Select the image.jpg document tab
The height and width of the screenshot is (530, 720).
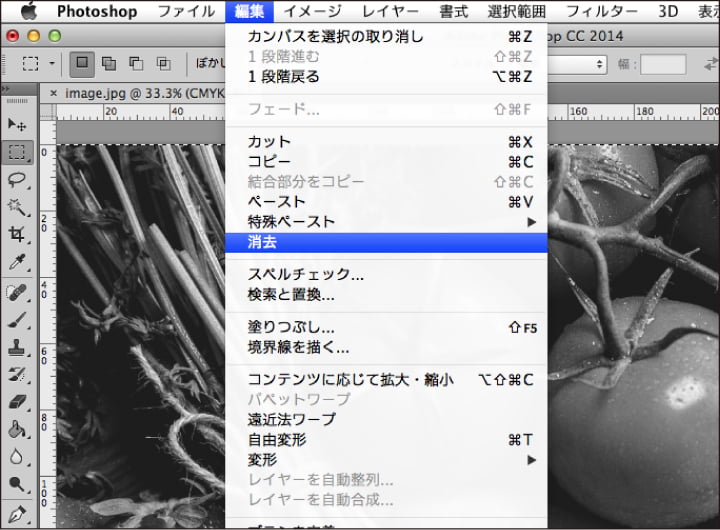tap(144, 94)
